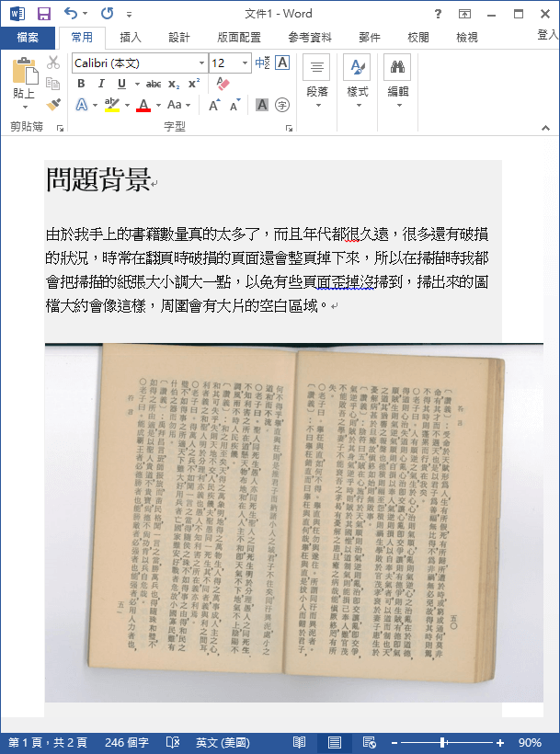The height and width of the screenshot is (754, 560).
Task: Open the font name dropdown
Action: click(x=201, y=63)
